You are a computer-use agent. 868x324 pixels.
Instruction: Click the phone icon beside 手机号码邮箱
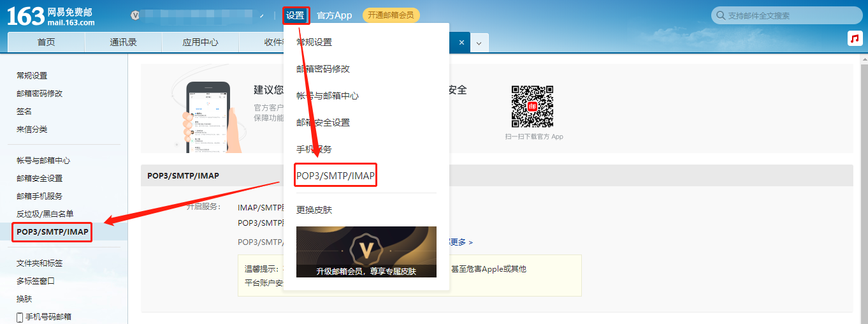pyautogui.click(x=20, y=316)
